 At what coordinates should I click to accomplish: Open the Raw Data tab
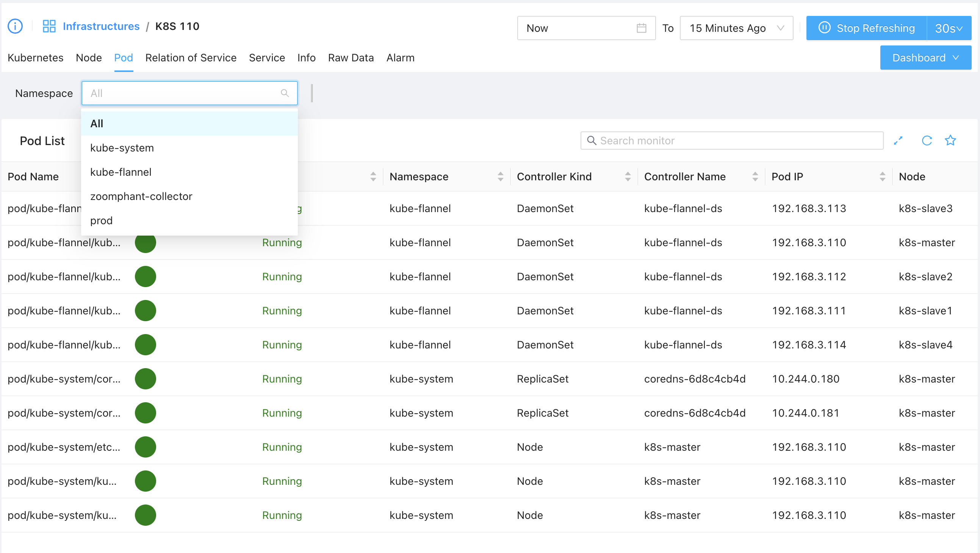coord(351,58)
